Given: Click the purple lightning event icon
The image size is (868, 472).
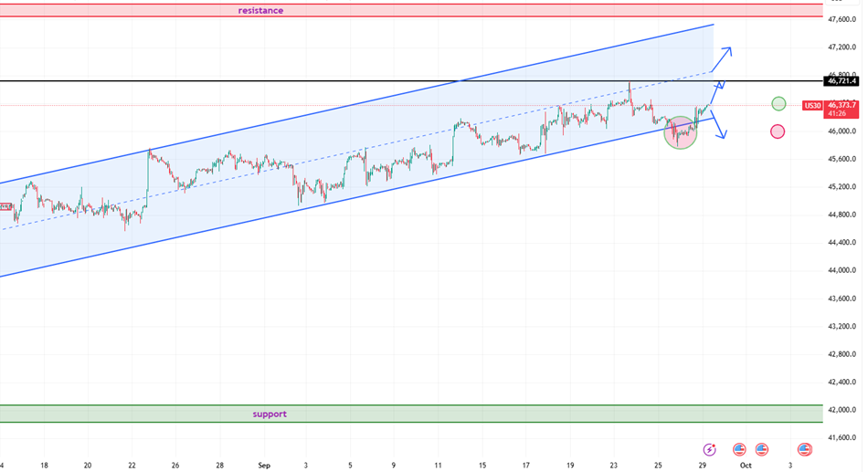Looking at the screenshot, I should 710,449.
